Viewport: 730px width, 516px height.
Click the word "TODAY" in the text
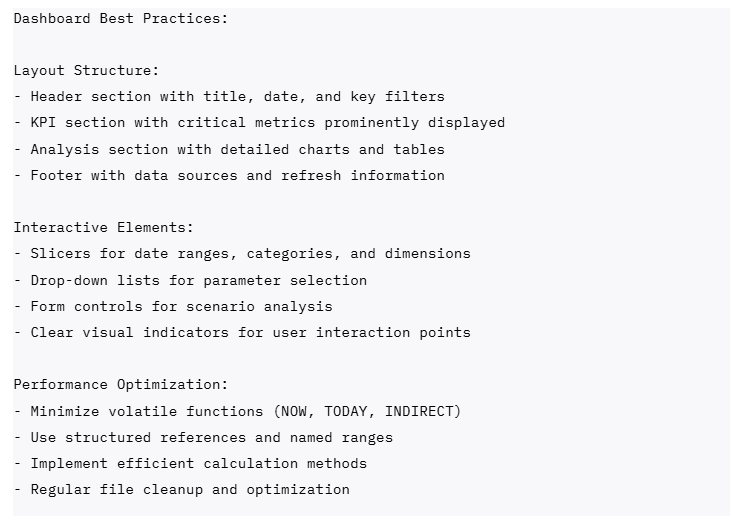tap(345, 411)
